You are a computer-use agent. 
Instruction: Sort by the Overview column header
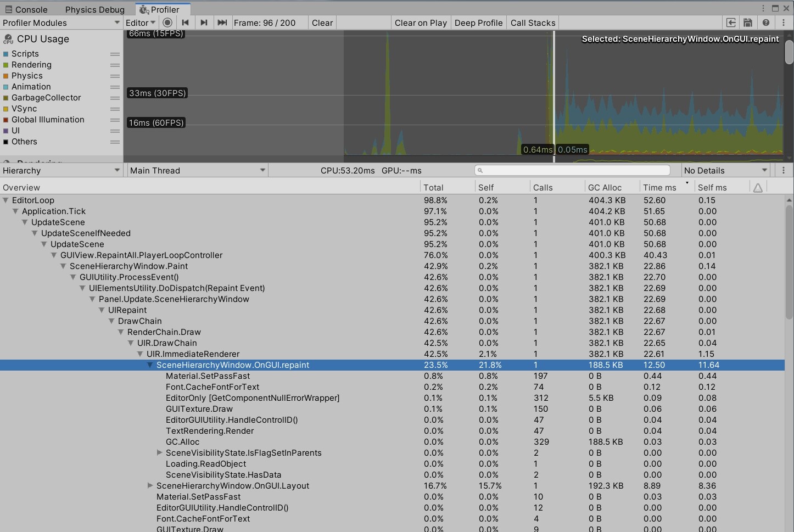[210, 187]
